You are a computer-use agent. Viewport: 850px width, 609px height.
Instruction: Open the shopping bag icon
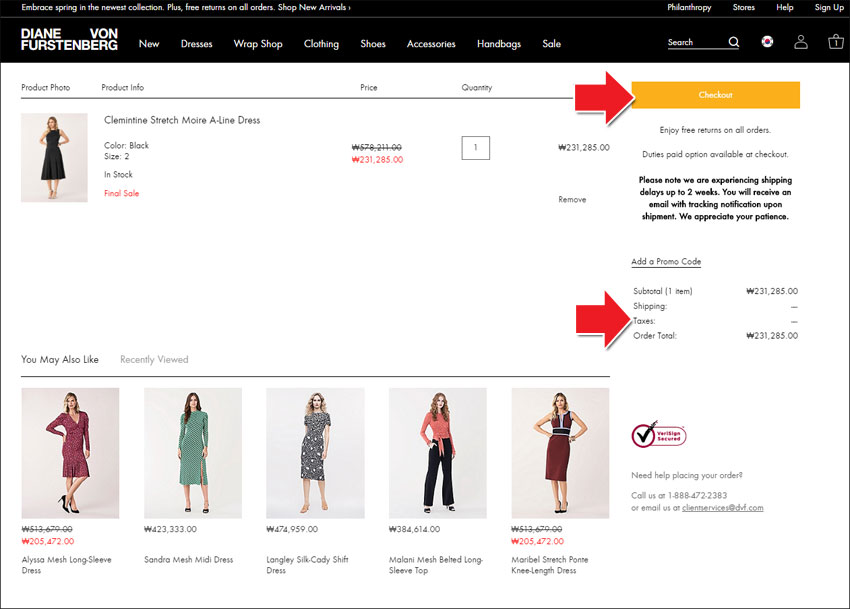[835, 42]
